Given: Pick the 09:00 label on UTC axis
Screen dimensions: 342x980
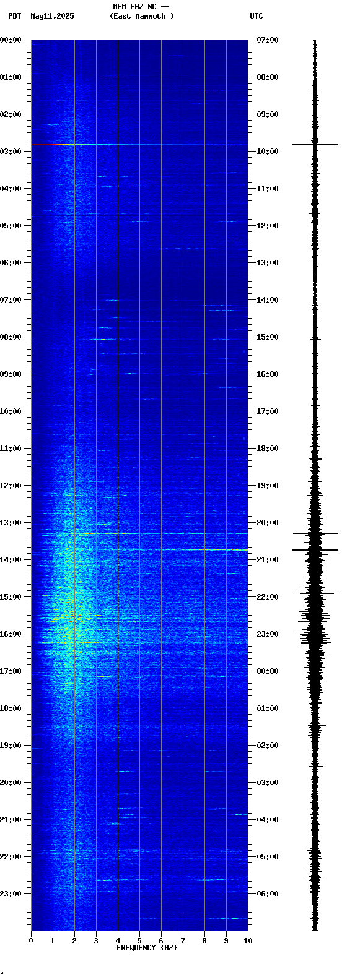Looking at the screenshot, I should pyautogui.click(x=268, y=114).
